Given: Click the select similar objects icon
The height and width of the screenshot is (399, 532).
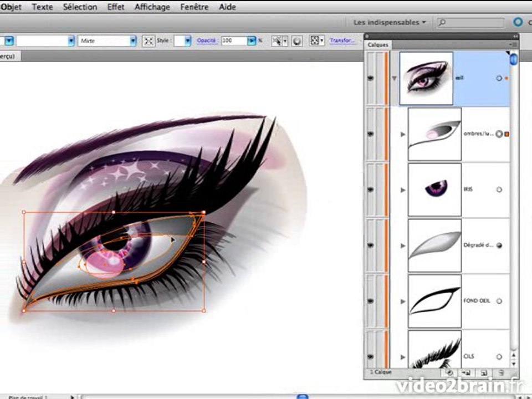Looking at the screenshot, I should (x=279, y=41).
